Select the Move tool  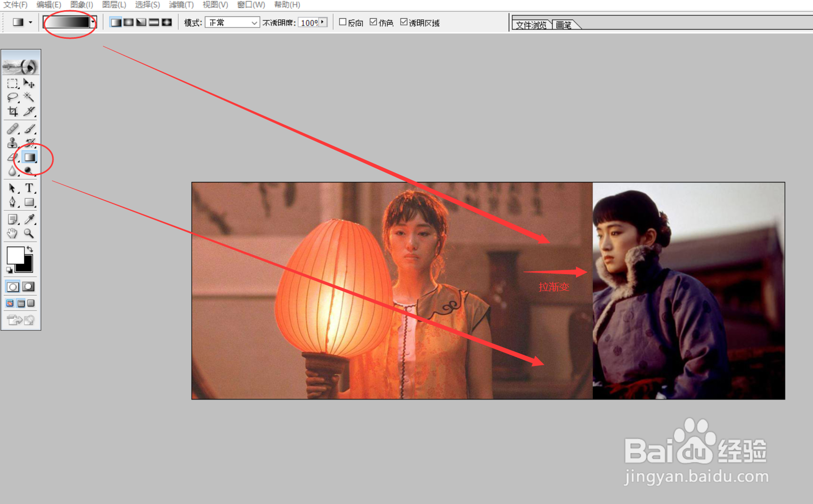pos(29,84)
